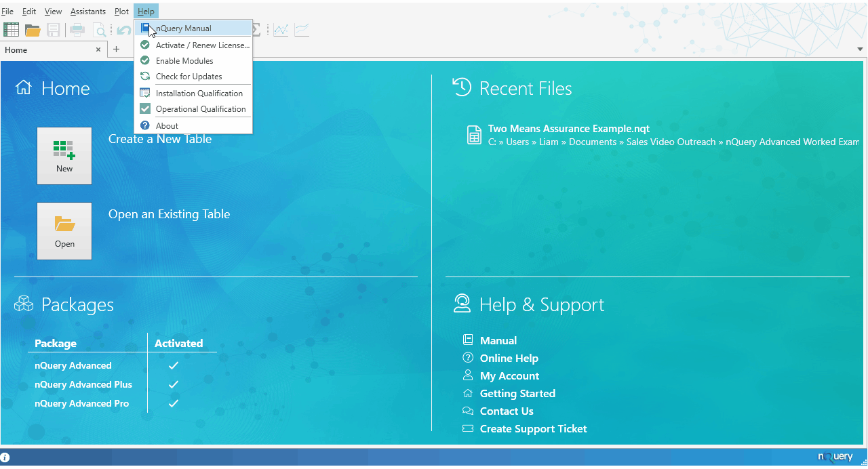Open the Plot menu
Screen dimensions: 868x469
[121, 12]
